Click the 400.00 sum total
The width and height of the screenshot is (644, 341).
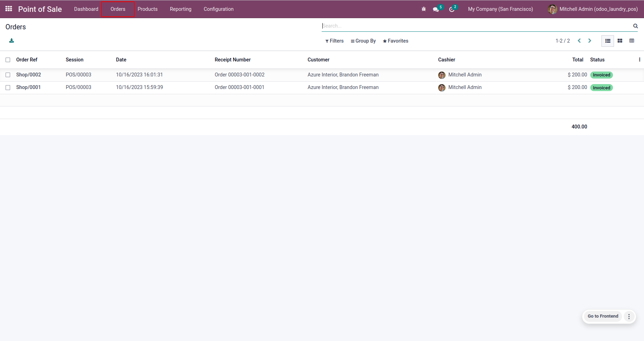click(x=579, y=127)
